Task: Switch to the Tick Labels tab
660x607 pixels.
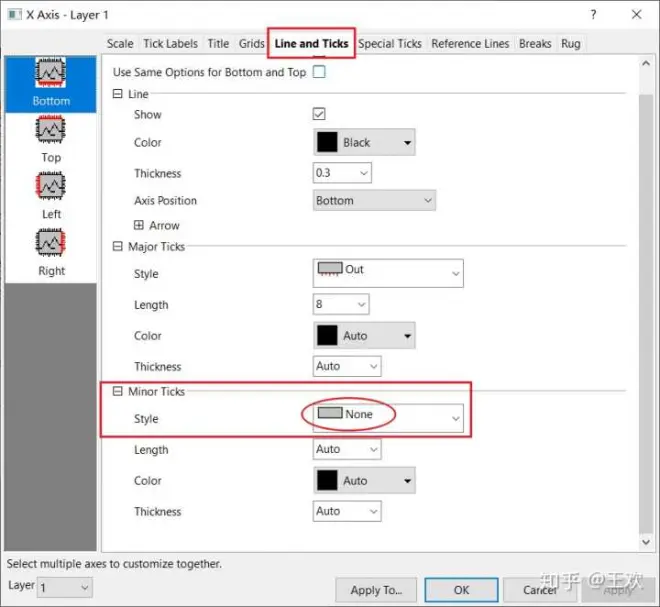Action: [x=170, y=43]
